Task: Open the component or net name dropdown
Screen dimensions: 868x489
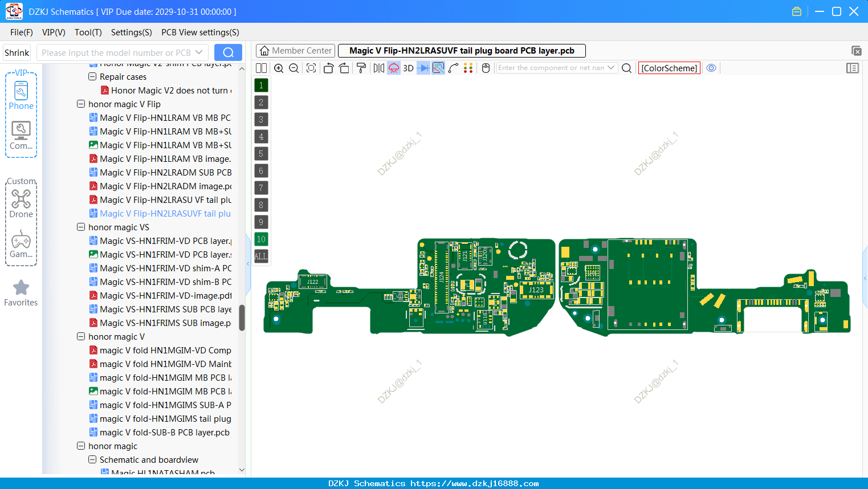Action: pos(611,68)
